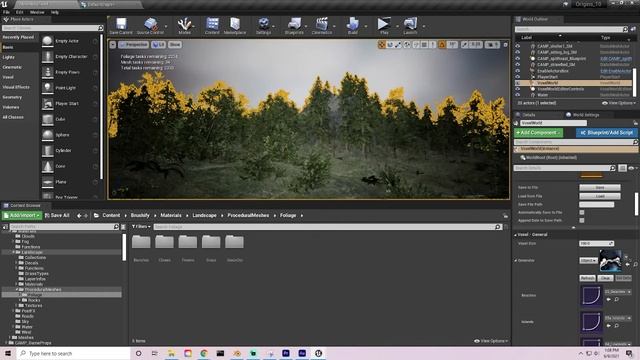The height and width of the screenshot is (360, 640).
Task: Open the Window menu
Action: coord(37,12)
